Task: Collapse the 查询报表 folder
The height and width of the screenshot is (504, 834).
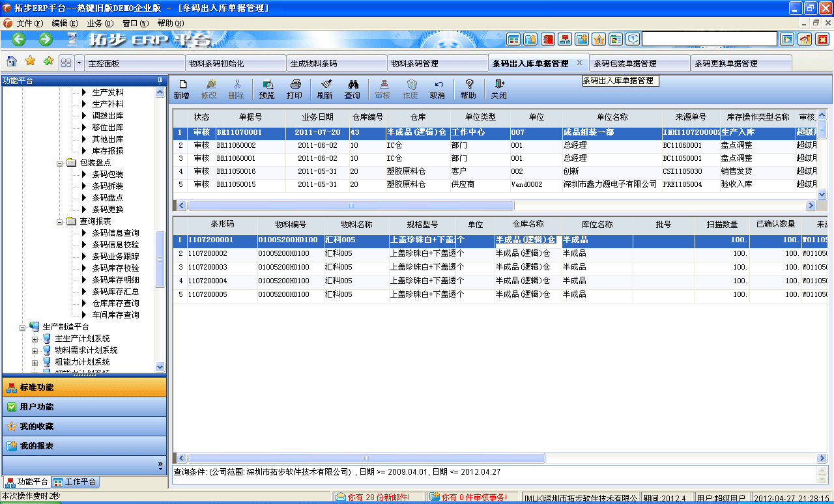Action: [59, 221]
